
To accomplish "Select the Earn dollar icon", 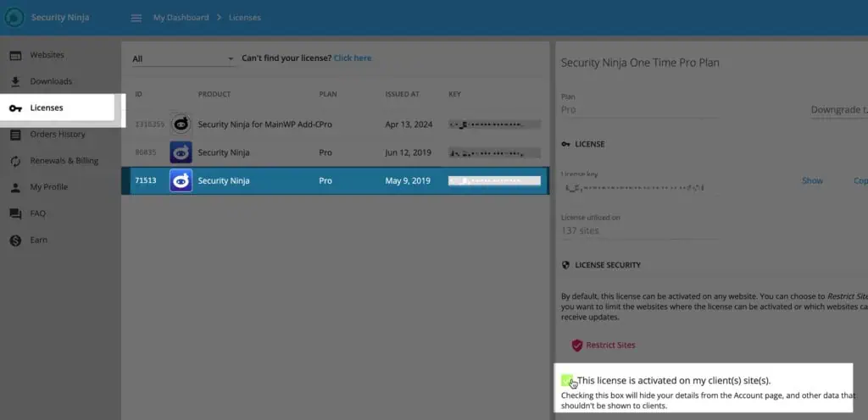I will pyautogui.click(x=15, y=240).
